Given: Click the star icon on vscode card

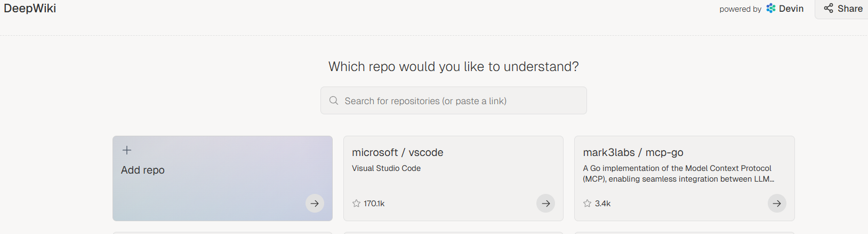Looking at the screenshot, I should (357, 204).
